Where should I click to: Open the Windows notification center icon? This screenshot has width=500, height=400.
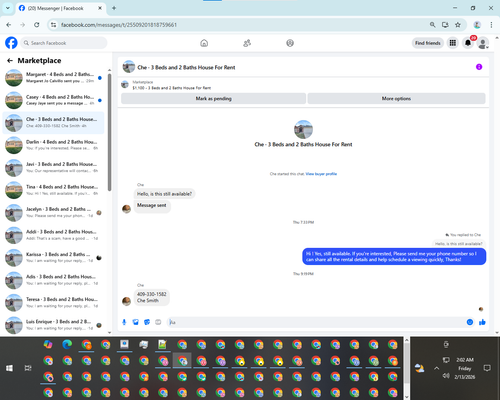pyautogui.click(x=487, y=368)
